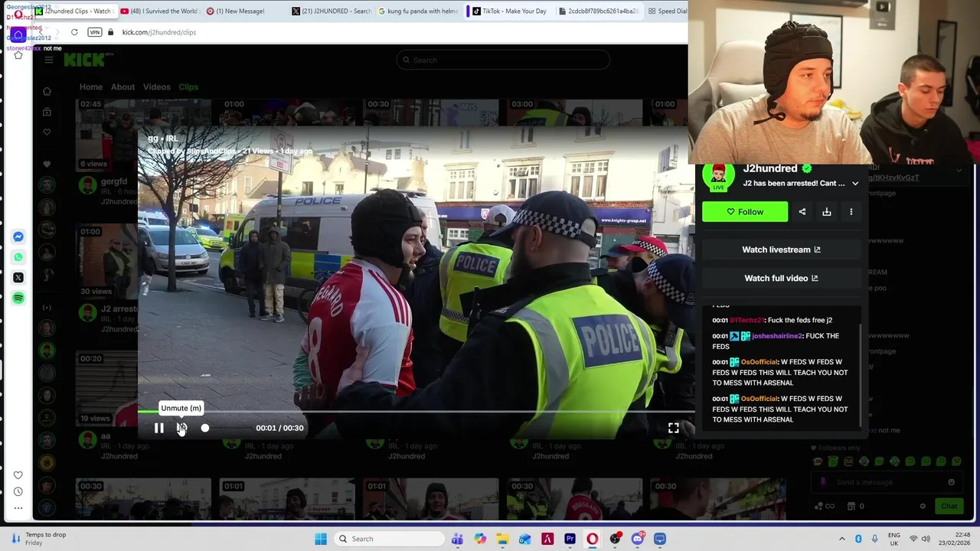Image resolution: width=980 pixels, height=551 pixels.
Task: Open the chat emote picker smiley
Action: (x=951, y=482)
